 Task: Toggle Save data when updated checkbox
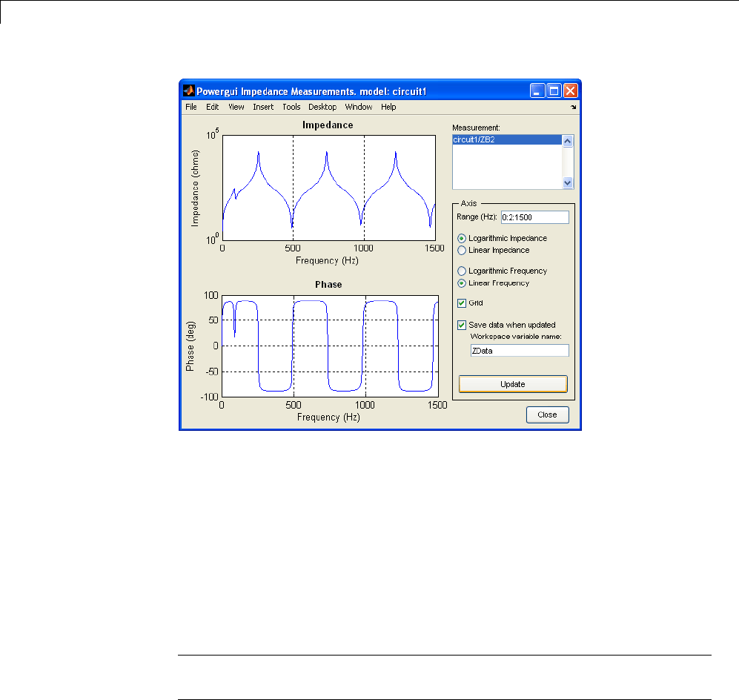[x=462, y=326]
